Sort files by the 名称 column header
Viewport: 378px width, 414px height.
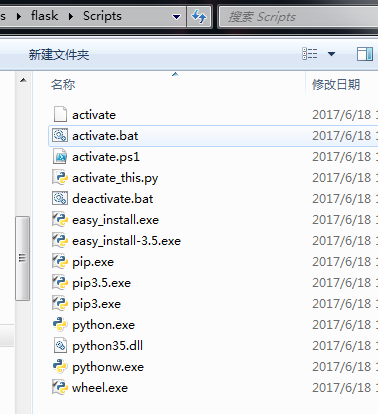(x=63, y=84)
